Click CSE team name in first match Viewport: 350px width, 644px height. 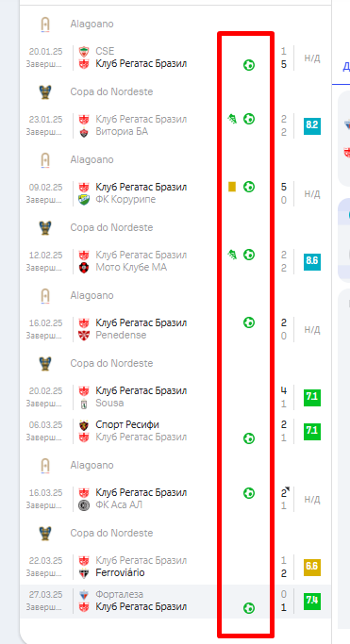[x=105, y=51]
